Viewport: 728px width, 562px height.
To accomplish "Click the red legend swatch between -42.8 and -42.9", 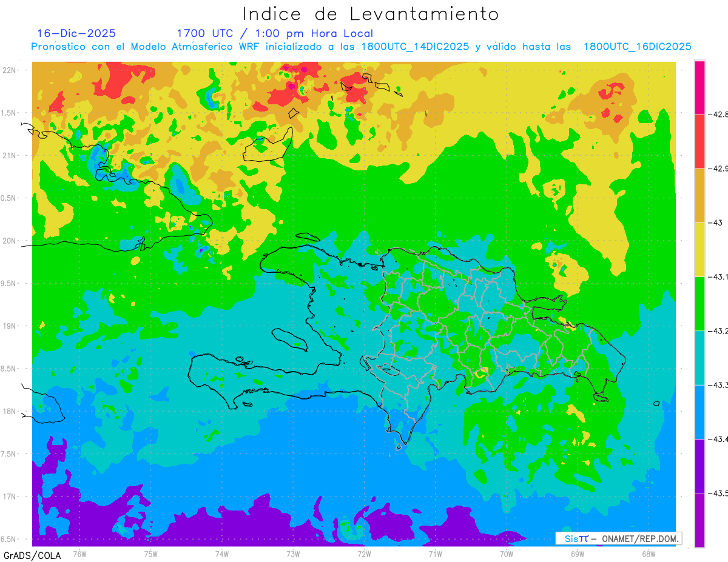I will coord(699,141).
